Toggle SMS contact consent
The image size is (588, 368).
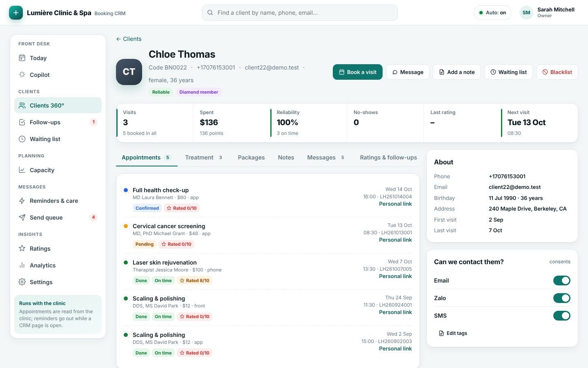pos(562,316)
